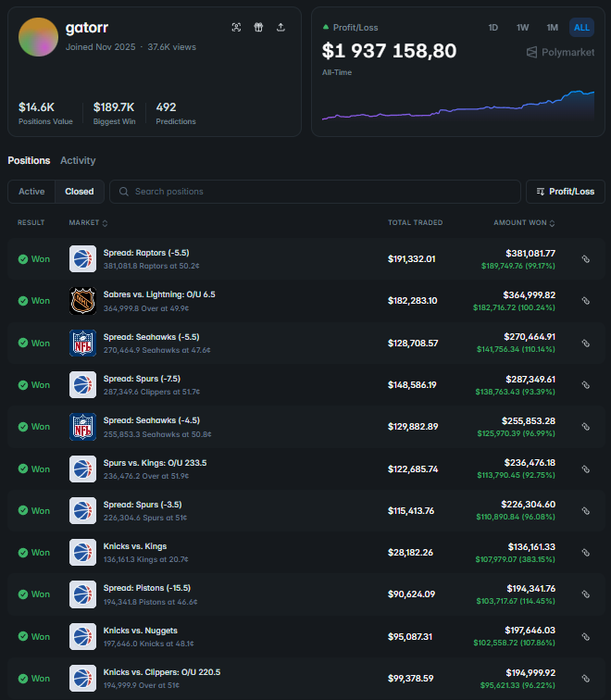Click total traded $28,182.26

tap(410, 553)
